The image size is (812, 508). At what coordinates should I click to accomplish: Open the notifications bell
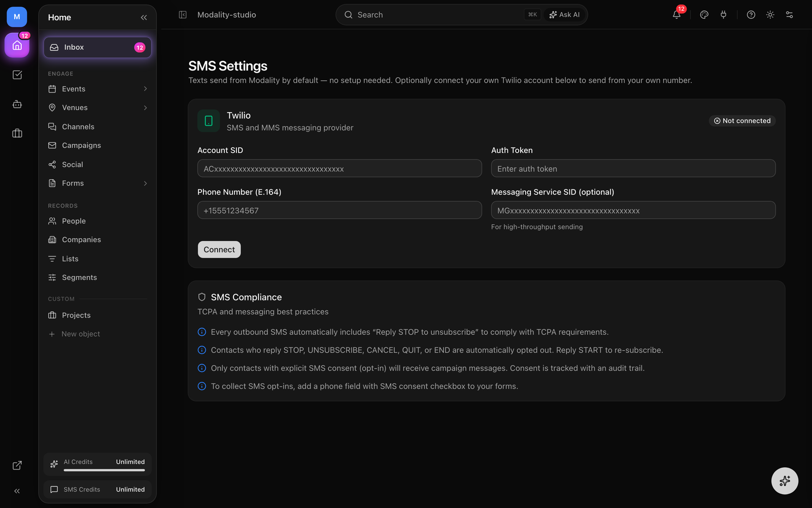676,15
